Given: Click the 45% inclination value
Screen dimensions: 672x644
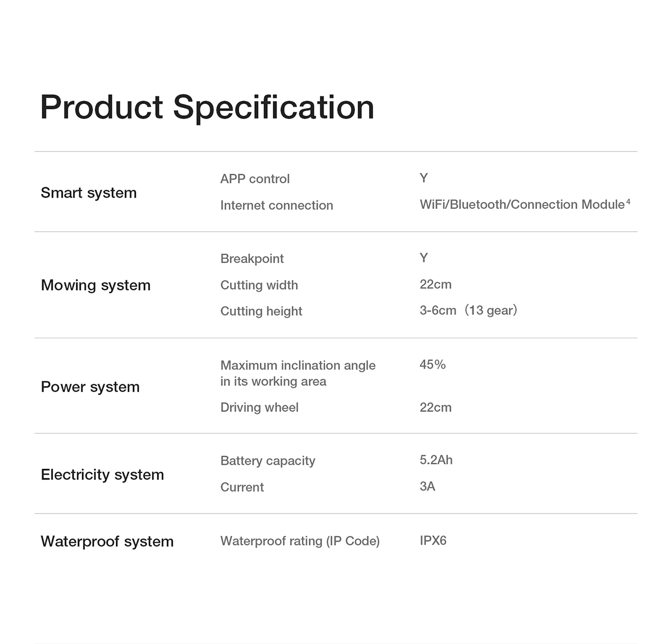Looking at the screenshot, I should (x=432, y=365).
